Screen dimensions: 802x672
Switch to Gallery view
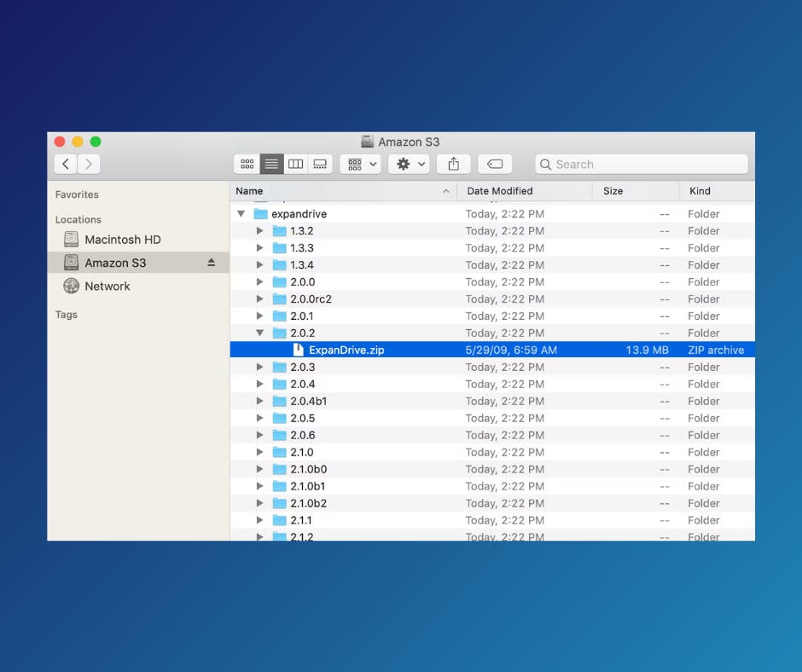point(320,164)
